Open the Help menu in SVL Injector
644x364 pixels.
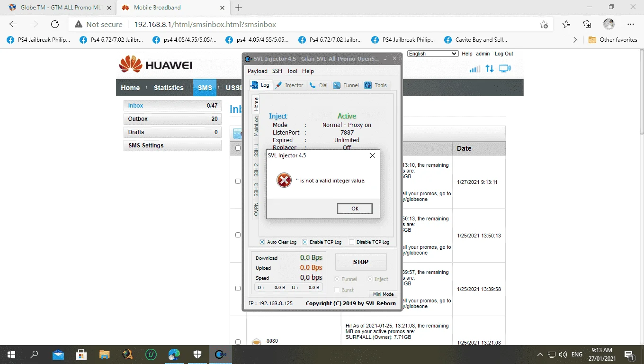point(308,71)
